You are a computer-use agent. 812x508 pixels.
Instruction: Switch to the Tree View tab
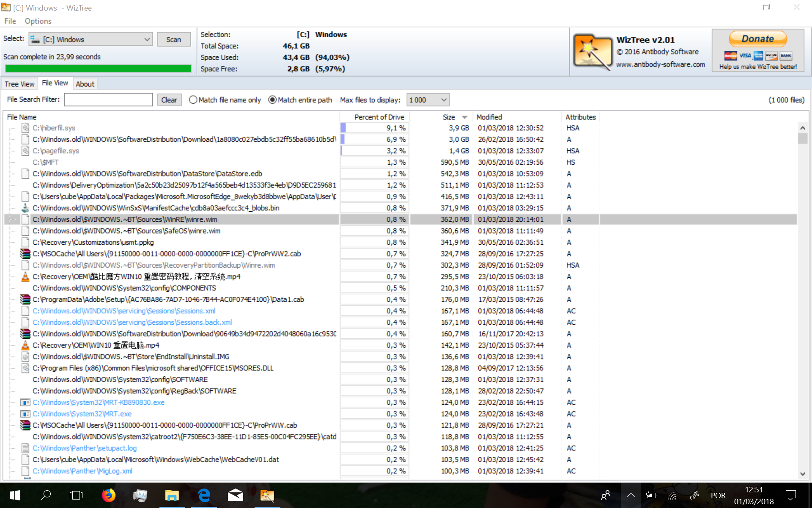19,84
